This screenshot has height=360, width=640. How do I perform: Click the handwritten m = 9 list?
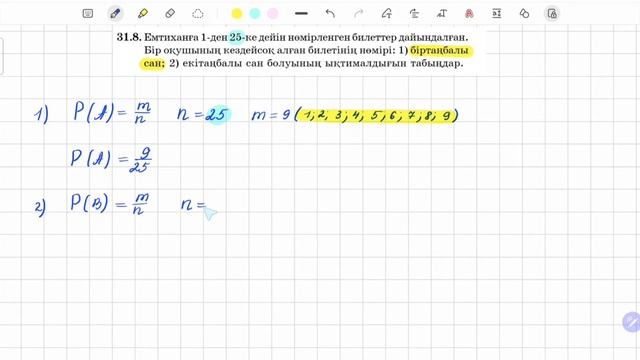click(355, 115)
